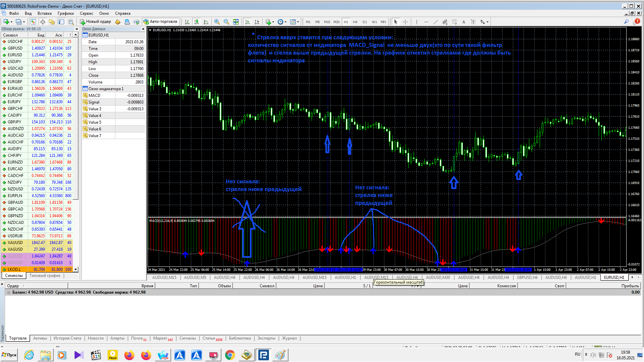Toggle the Авто-торговля button
The width and height of the screenshot is (644, 362).
[160, 22]
